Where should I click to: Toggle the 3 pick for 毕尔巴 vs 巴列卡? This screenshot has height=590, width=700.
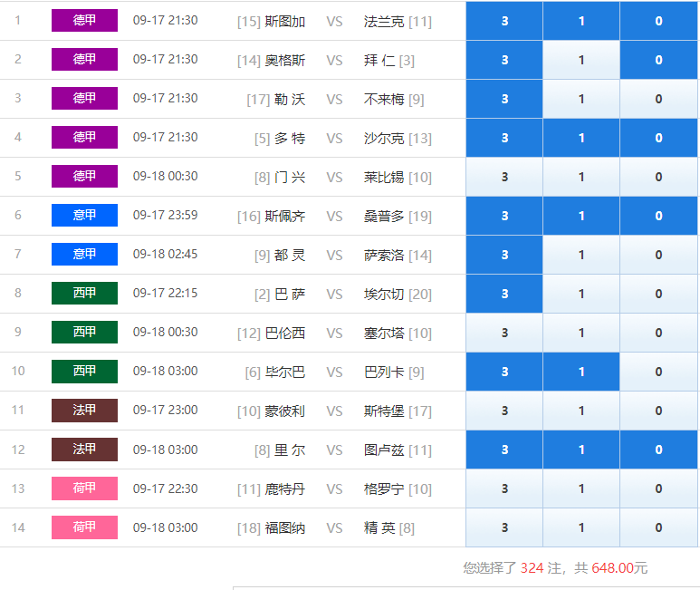(x=504, y=372)
